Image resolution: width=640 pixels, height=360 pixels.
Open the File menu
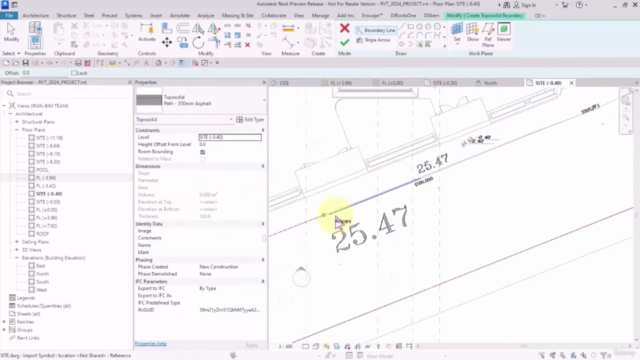(x=9, y=16)
